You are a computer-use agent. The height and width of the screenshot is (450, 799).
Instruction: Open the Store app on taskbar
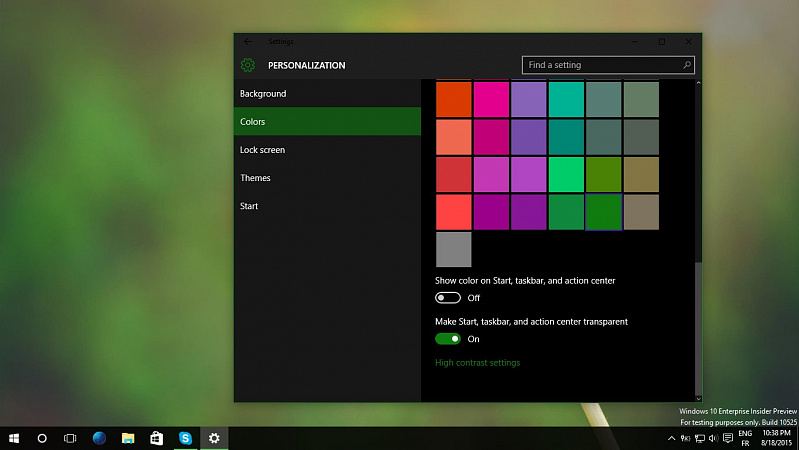pos(156,438)
